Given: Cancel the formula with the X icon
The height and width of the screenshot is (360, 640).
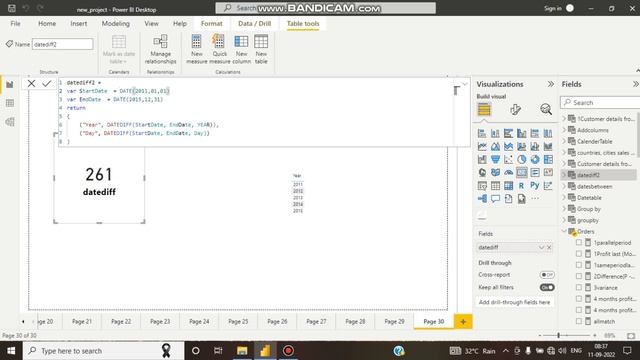Looking at the screenshot, I should pos(31,84).
